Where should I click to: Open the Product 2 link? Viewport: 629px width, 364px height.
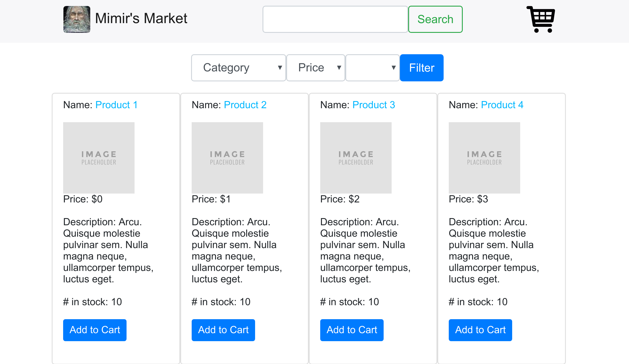click(245, 105)
